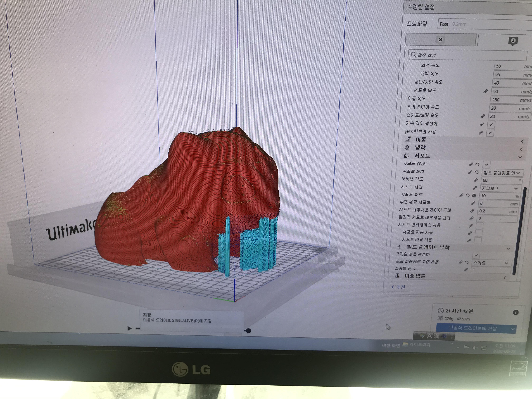The image size is (532, 399).
Task: Open the save button dropdown arrow
Action: [x=512, y=329]
